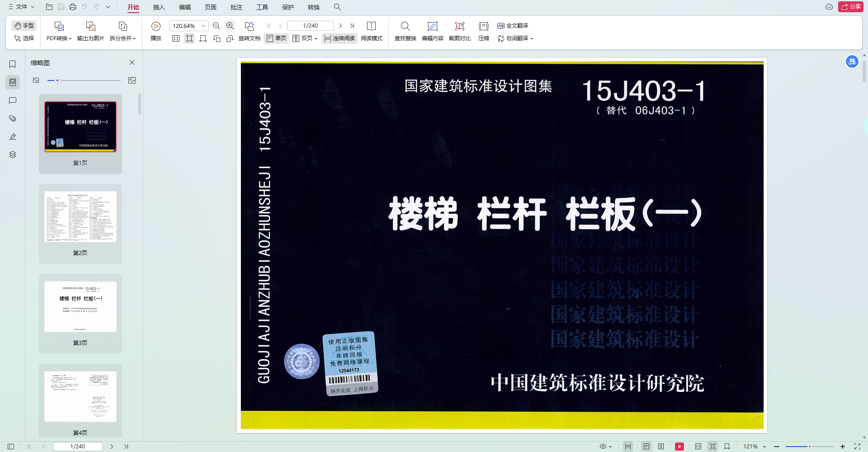Click the 压缩 compress icon
The image size is (868, 452).
pyautogui.click(x=483, y=31)
